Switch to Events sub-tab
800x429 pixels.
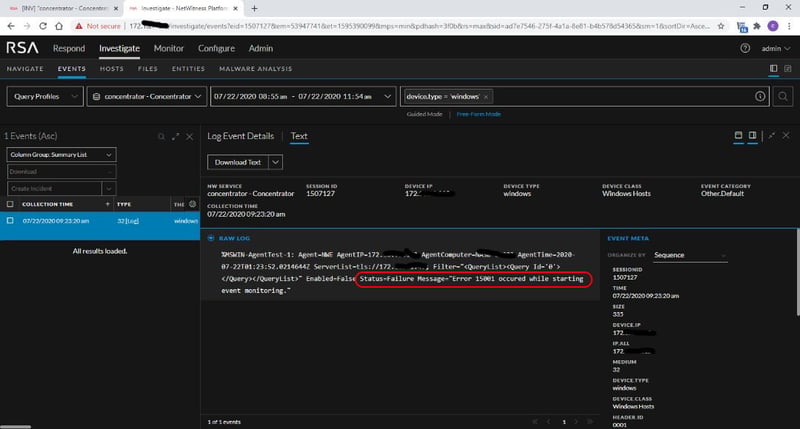pyautogui.click(x=71, y=68)
